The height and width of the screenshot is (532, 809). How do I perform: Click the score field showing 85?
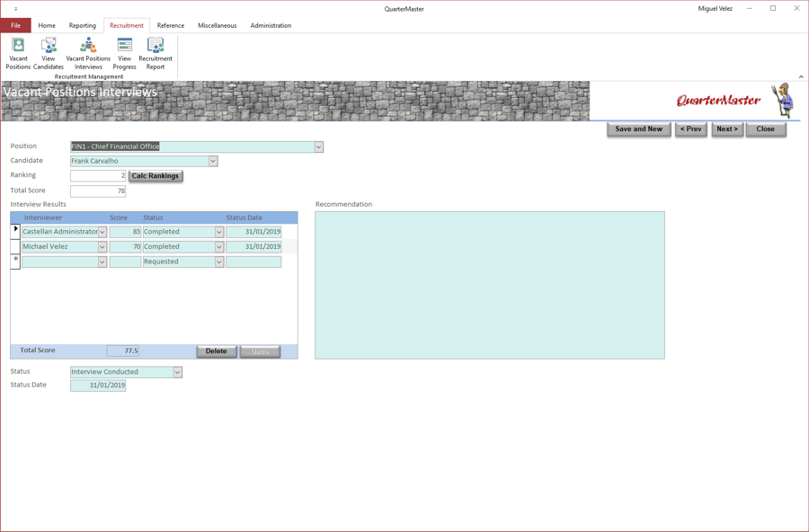pos(125,232)
